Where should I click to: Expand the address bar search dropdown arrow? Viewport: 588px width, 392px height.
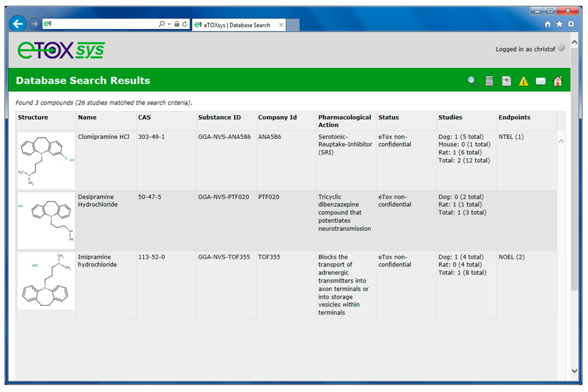169,24
